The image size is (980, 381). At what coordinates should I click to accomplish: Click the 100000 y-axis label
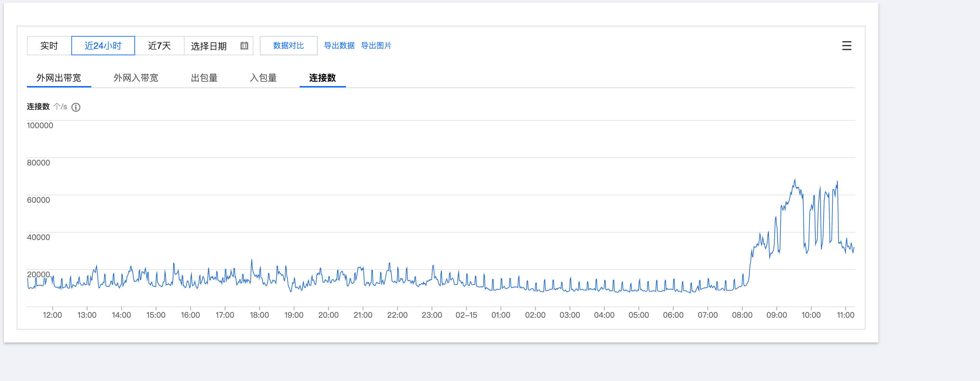click(40, 126)
